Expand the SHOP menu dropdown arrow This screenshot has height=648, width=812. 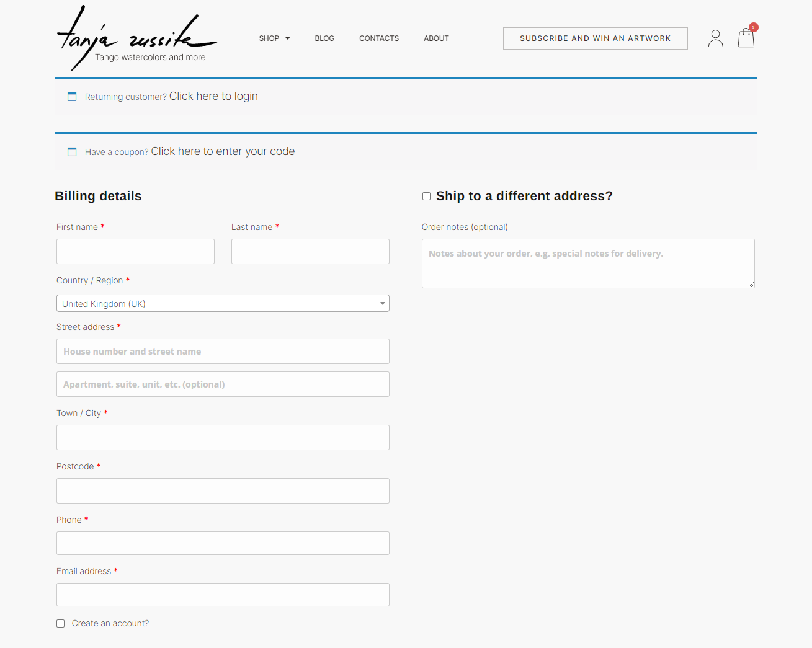pos(287,38)
